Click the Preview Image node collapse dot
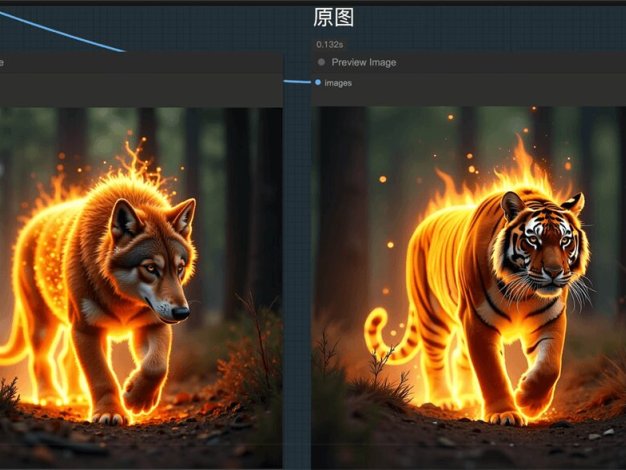 coord(321,62)
